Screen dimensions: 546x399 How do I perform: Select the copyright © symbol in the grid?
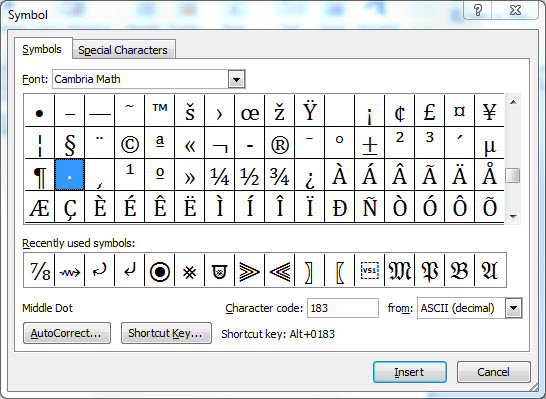pyautogui.click(x=130, y=143)
